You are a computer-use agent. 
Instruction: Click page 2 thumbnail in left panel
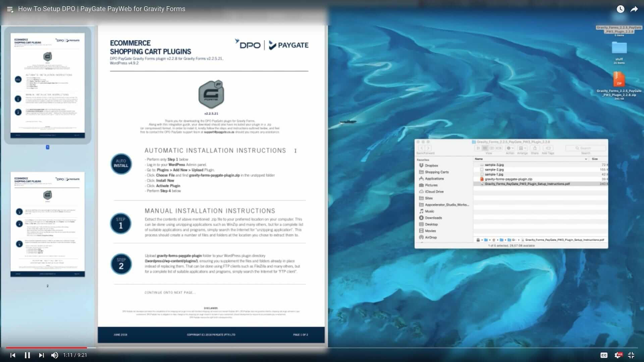(47, 224)
